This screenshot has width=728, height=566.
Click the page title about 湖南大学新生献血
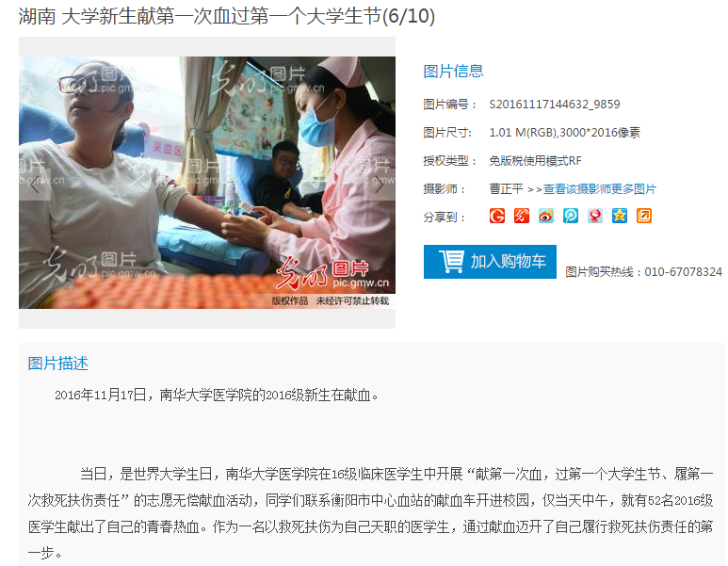[x=227, y=17]
